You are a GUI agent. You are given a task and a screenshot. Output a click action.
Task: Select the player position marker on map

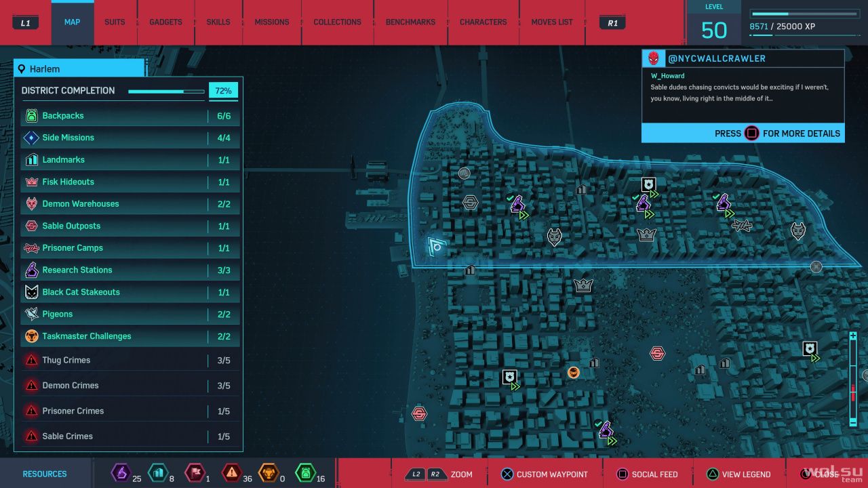(x=436, y=247)
